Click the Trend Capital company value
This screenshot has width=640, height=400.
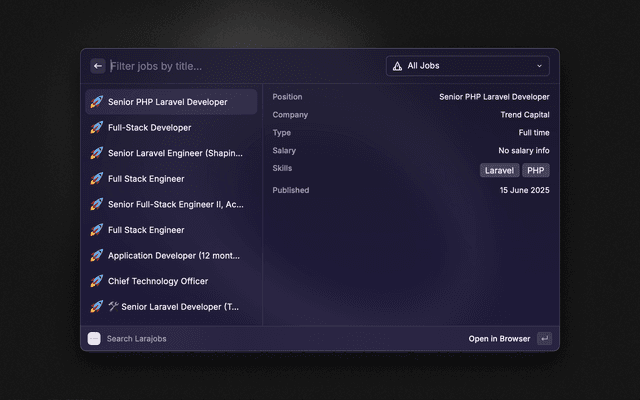pos(524,115)
